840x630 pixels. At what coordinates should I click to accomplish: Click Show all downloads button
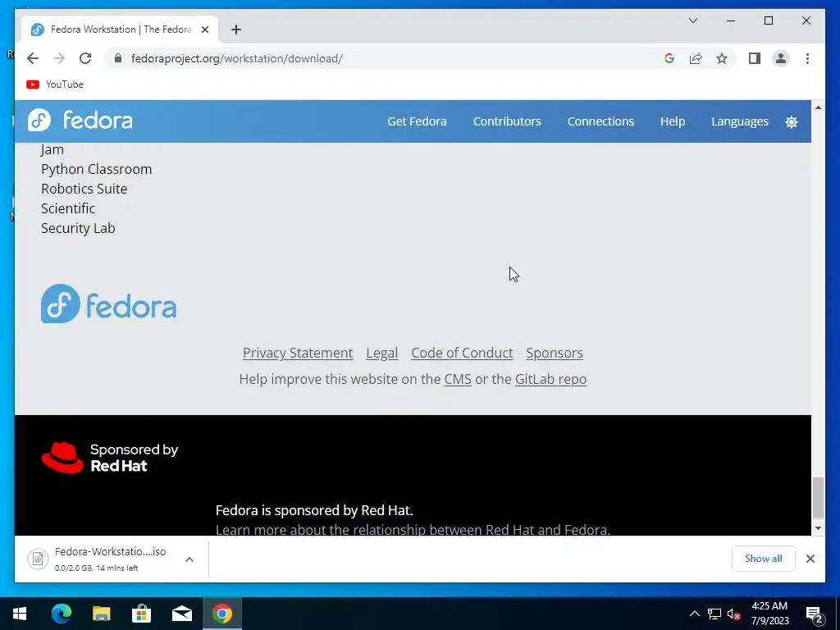click(x=763, y=559)
